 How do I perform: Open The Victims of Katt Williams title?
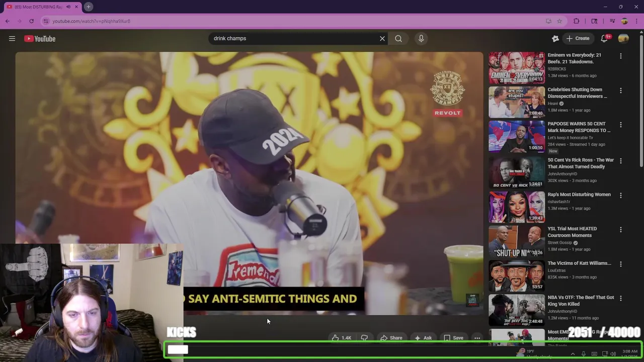(579, 263)
